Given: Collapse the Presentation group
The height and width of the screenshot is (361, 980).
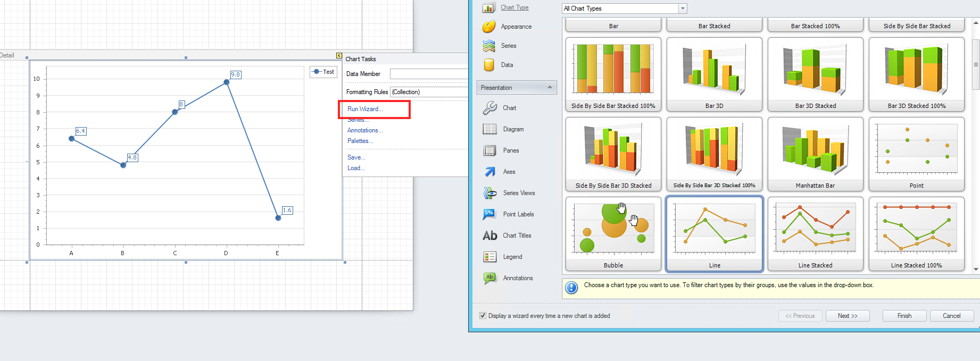Looking at the screenshot, I should point(550,87).
